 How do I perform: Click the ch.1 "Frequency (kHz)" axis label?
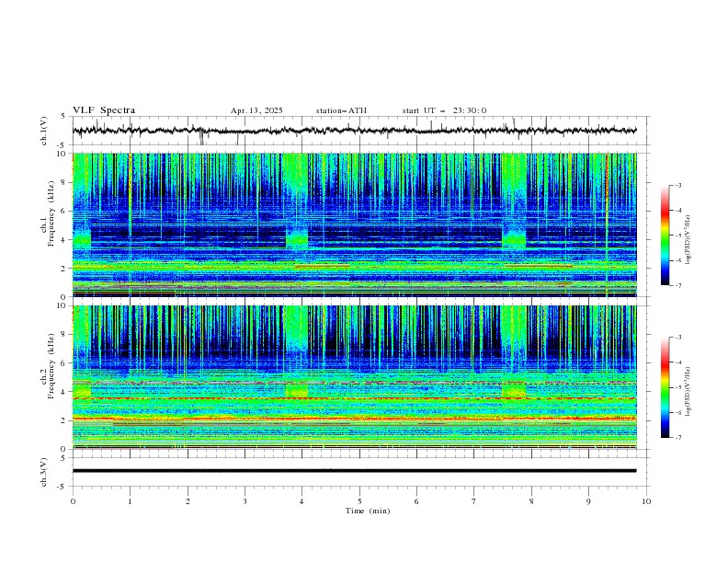[51, 212]
